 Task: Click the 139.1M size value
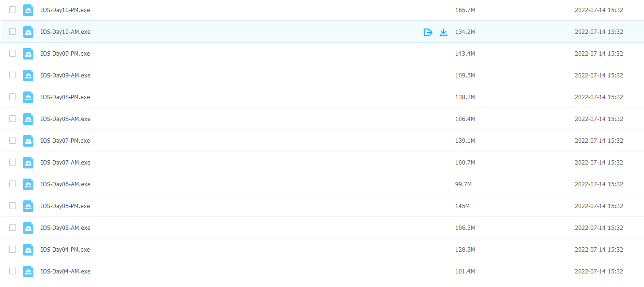point(465,140)
